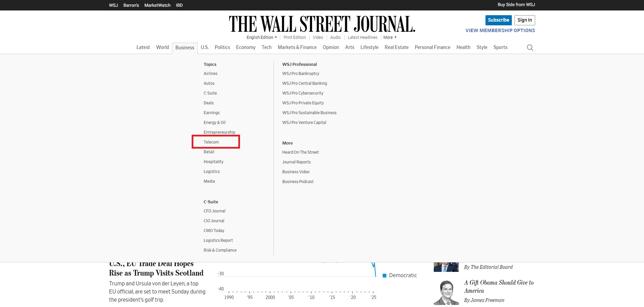Go to Markets & Finance section
The image size is (644, 307).
click(297, 47)
